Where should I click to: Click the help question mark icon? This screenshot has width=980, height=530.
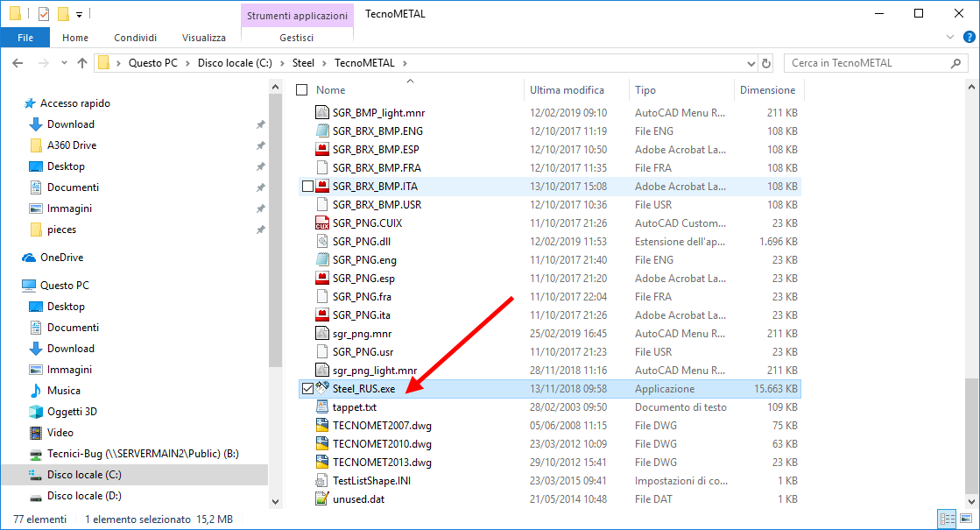tap(969, 38)
